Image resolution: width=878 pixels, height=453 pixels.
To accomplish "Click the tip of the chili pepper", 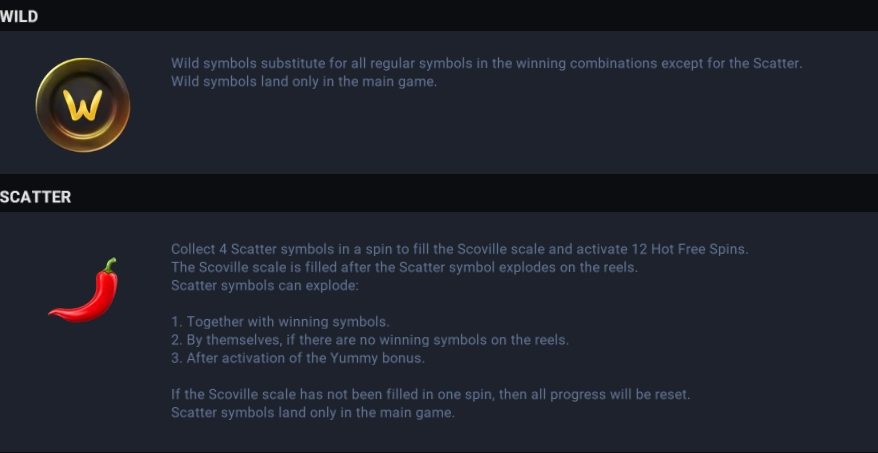I will (52, 314).
